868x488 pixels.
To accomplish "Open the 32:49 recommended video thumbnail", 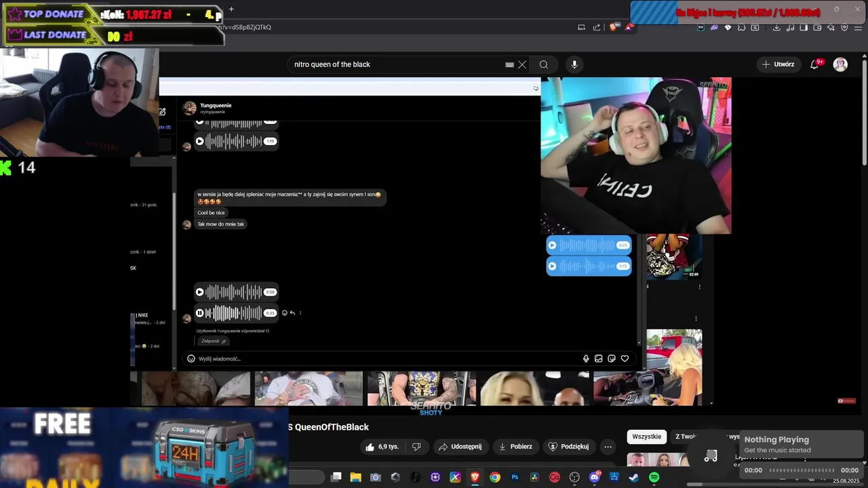I will [674, 256].
